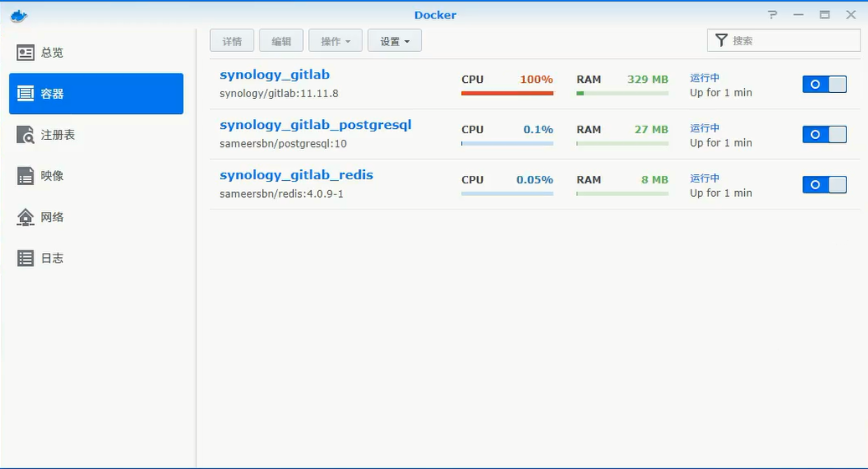Viewport: 868px width, 469px height.
Task: Click the 网络 network house icon
Action: (x=25, y=217)
